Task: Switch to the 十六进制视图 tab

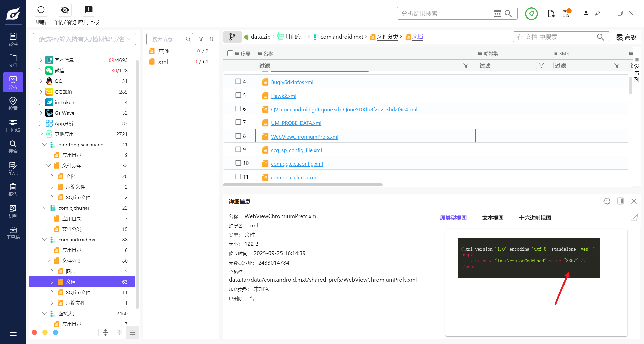Action: (535, 218)
